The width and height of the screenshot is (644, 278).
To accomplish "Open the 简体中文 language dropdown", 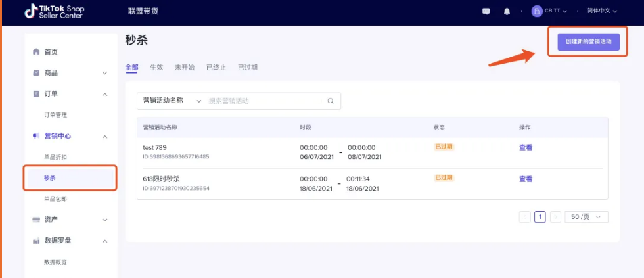I will point(602,11).
